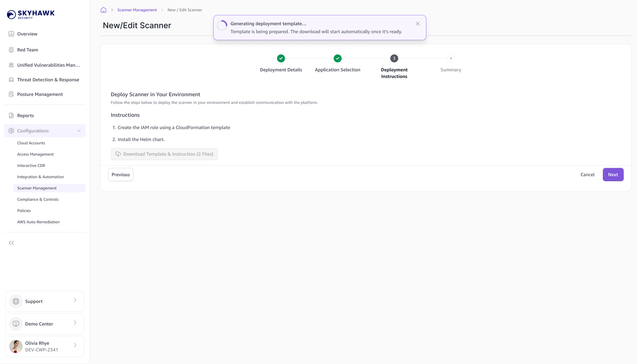Click the Overview chart icon

coord(11,34)
